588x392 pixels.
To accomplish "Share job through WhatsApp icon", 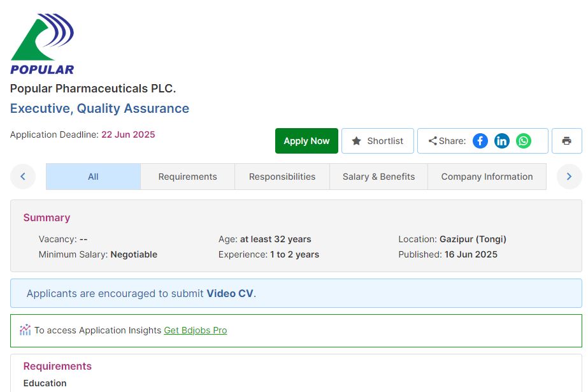I will [524, 141].
